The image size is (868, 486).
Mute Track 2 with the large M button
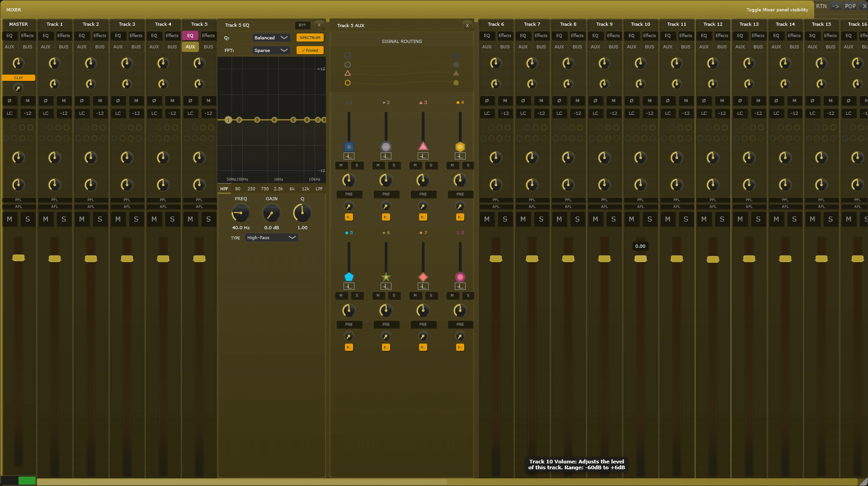click(x=82, y=219)
